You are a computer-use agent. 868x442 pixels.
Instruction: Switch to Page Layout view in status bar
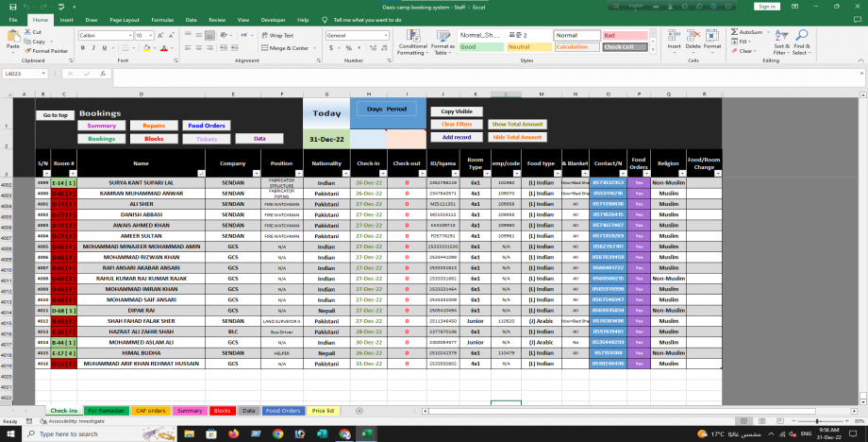click(764, 420)
